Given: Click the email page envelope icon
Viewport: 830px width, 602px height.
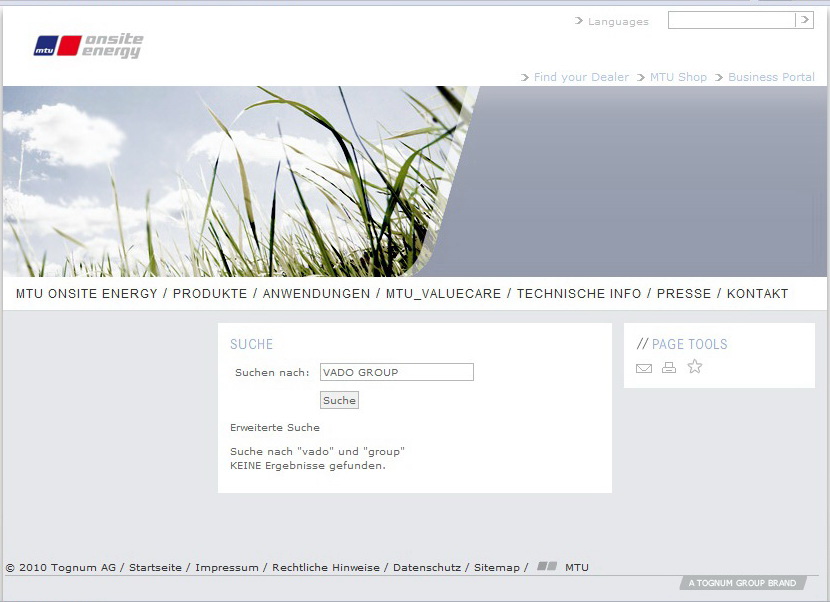Looking at the screenshot, I should (x=644, y=368).
